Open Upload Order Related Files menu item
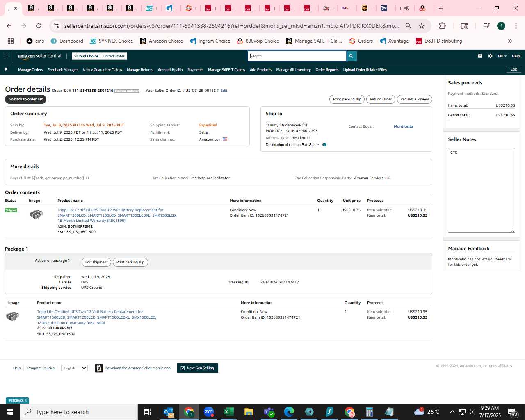525x420 pixels. point(365,70)
